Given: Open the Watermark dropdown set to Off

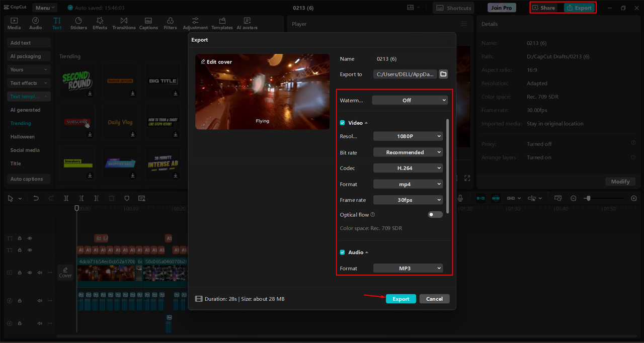Looking at the screenshot, I should click(410, 100).
